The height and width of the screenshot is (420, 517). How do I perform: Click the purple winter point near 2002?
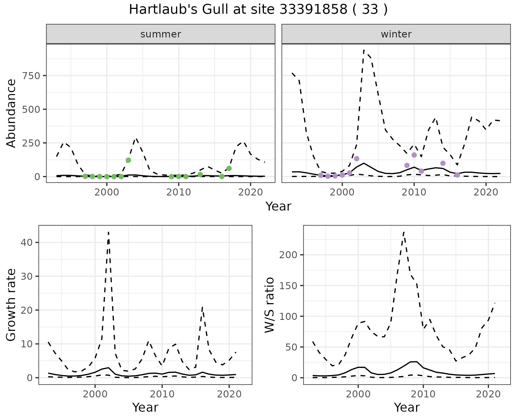click(357, 159)
